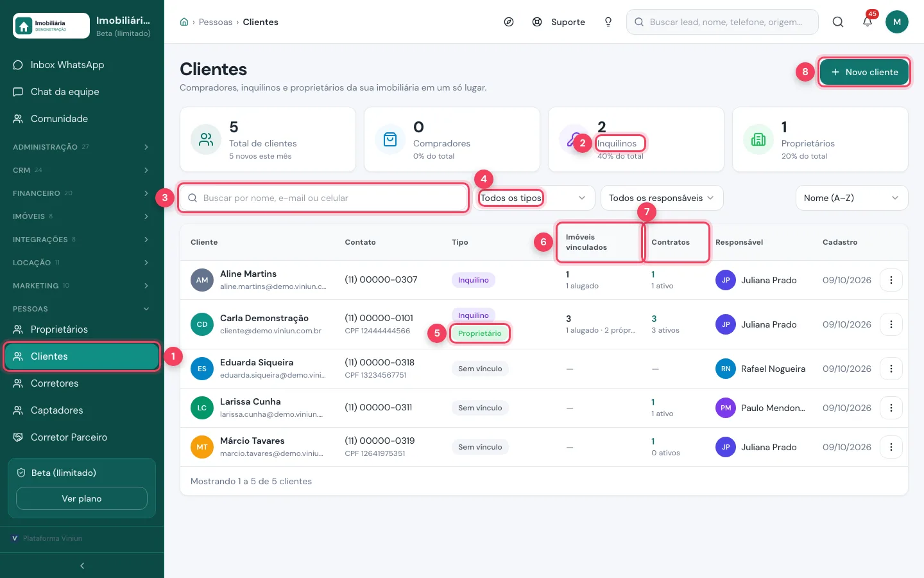Screen dimensions: 924x578
Task: Collapse the sidebar with bottom chevron
Action: pyautogui.click(x=82, y=566)
